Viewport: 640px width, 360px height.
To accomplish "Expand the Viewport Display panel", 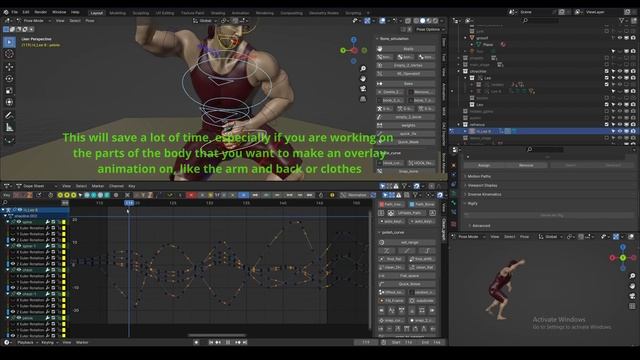I will 482,185.
